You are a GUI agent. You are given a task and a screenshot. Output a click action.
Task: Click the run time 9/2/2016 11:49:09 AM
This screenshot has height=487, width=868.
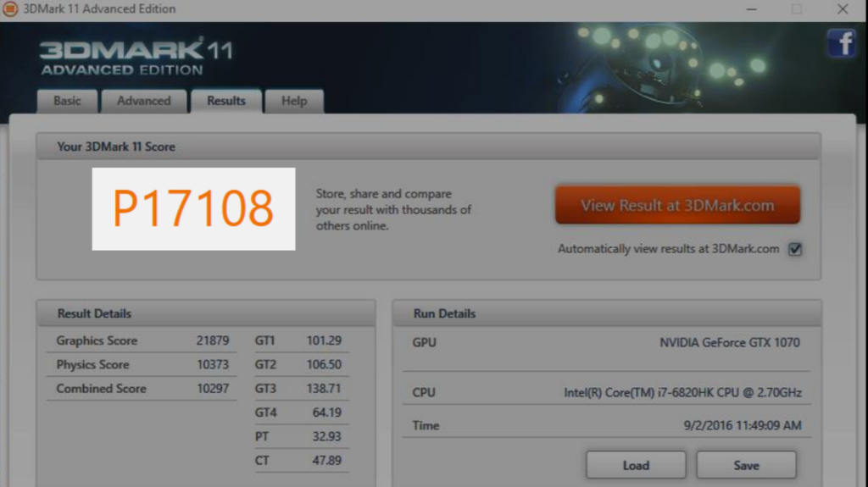click(x=743, y=425)
